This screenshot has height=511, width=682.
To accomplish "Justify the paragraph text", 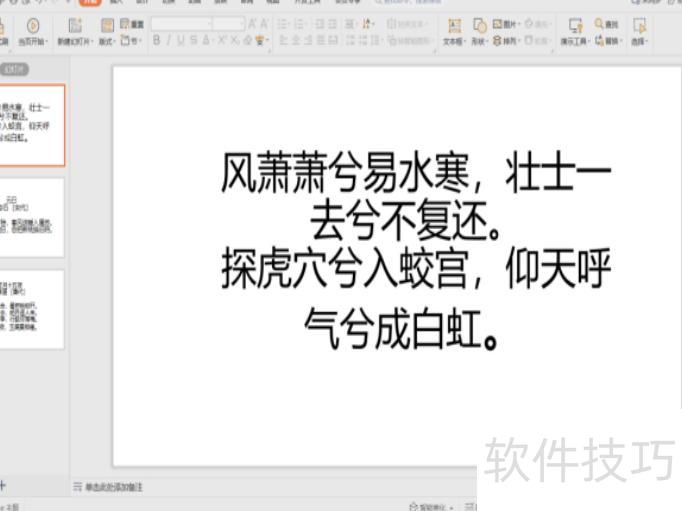I will tap(321, 40).
